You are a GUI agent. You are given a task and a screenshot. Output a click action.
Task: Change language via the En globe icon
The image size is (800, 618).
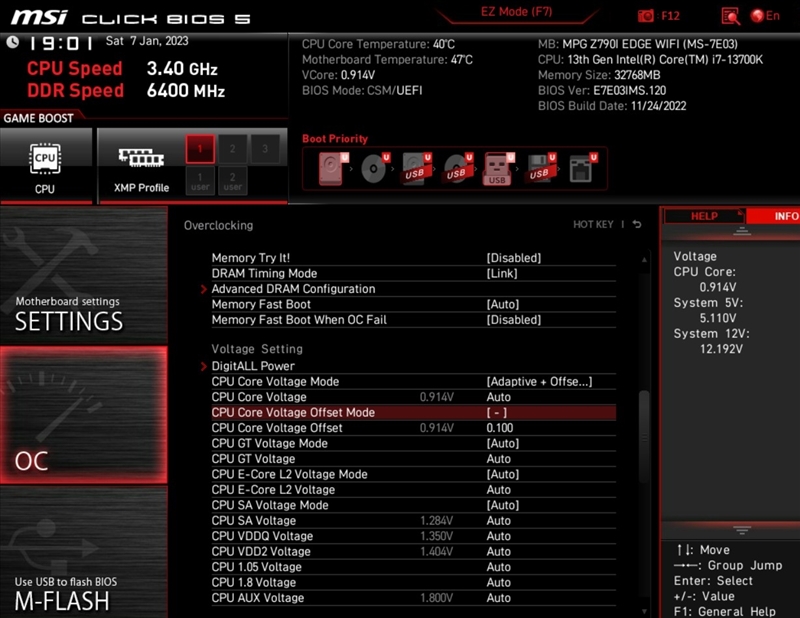(765, 16)
